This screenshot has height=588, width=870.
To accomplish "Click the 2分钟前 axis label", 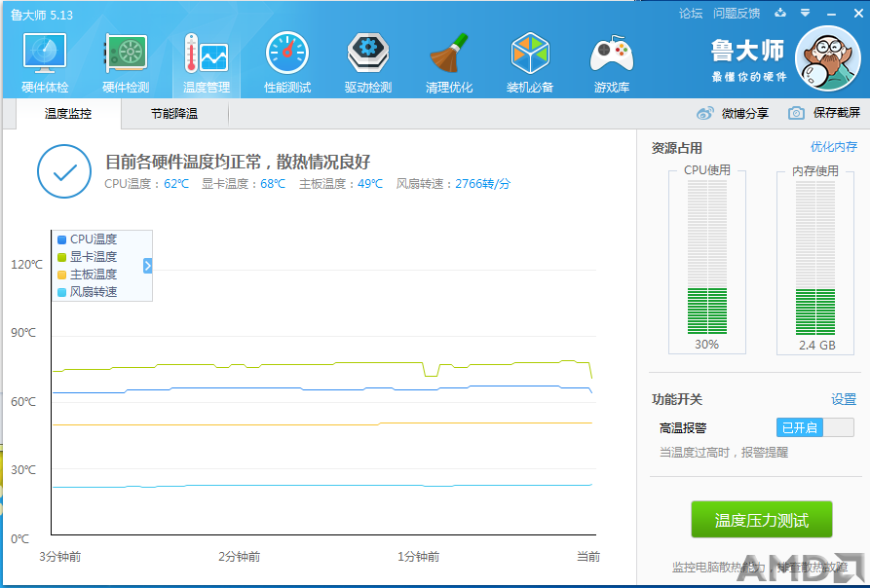I will pos(239,556).
